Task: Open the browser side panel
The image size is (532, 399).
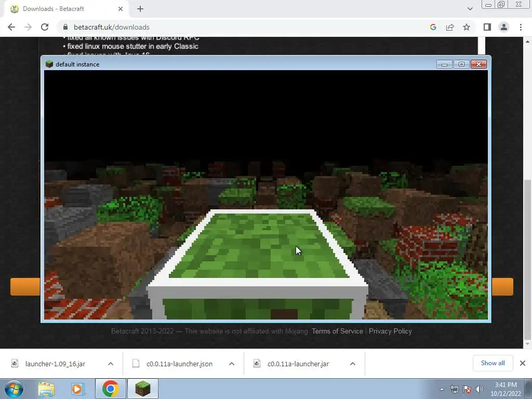Action: point(487,27)
